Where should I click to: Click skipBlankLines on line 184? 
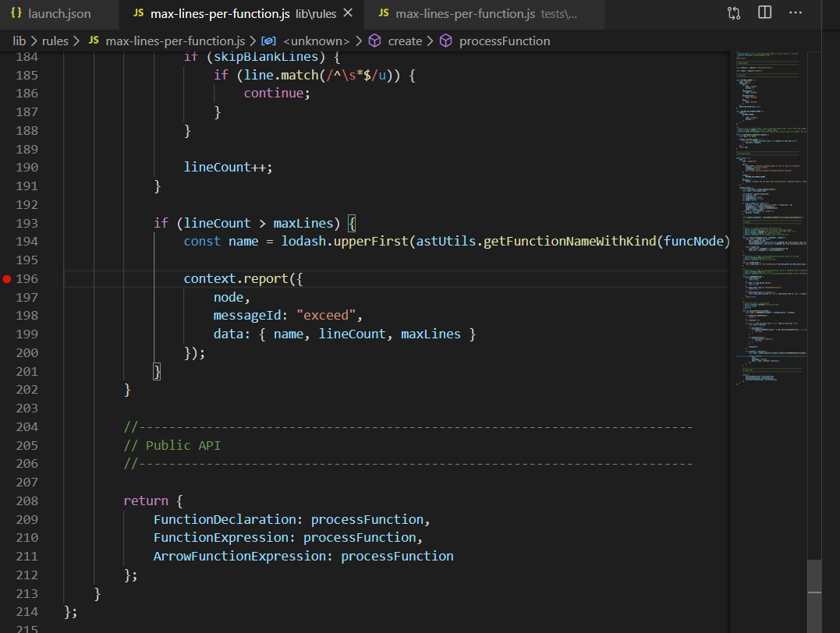[266, 58]
